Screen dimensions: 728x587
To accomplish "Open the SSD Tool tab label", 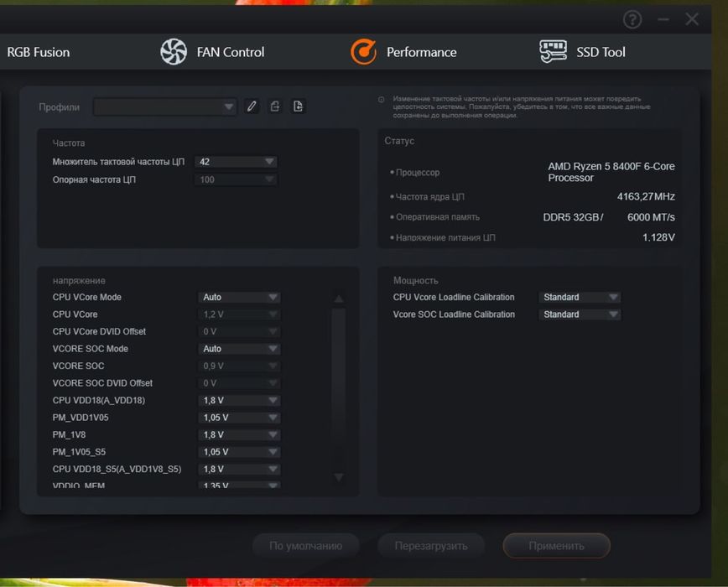I will tap(601, 52).
